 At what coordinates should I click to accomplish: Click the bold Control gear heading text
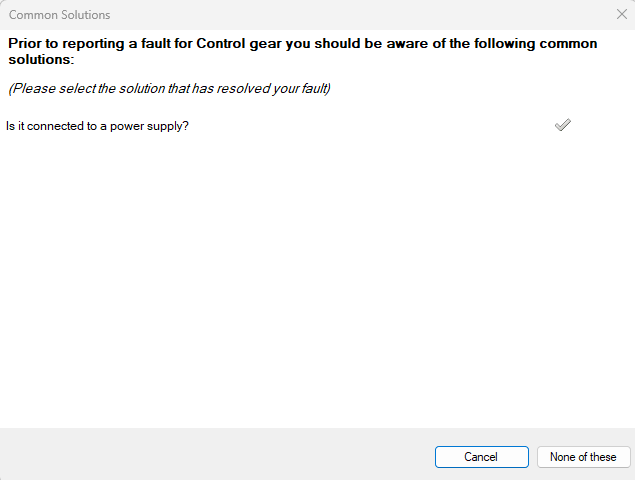point(302,52)
